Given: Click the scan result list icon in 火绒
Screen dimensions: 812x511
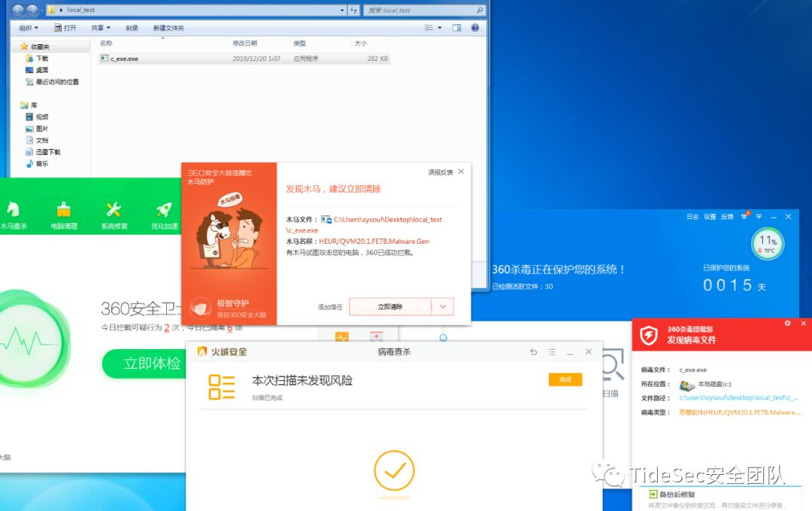Looking at the screenshot, I should (x=222, y=387).
